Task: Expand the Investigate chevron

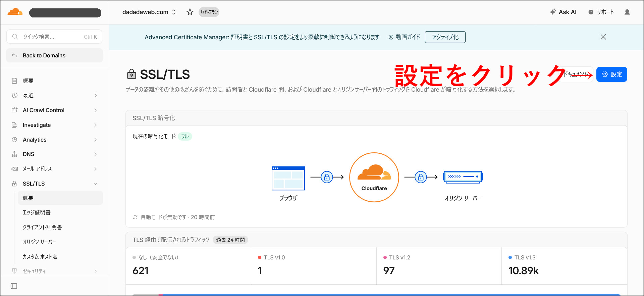Action: [x=96, y=125]
